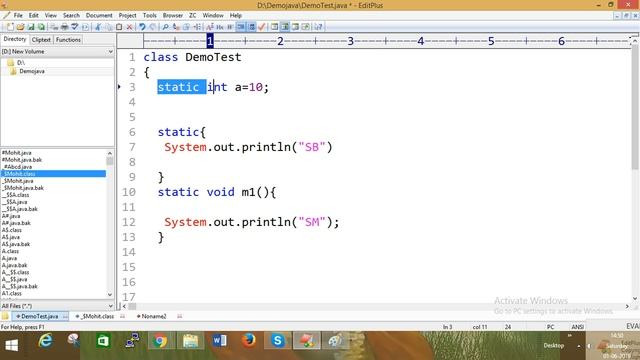Viewport: 640px width, 360px height.
Task: Select A.class in file list
Action: pos(10,251)
